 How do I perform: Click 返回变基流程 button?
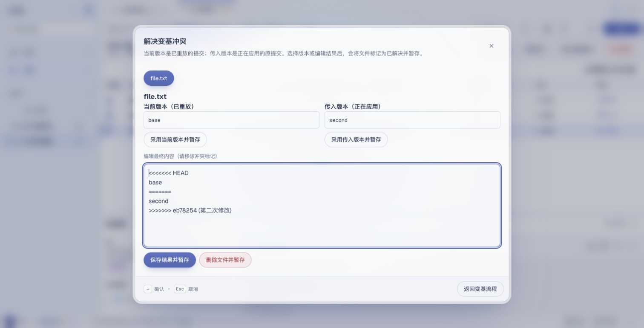click(480, 289)
